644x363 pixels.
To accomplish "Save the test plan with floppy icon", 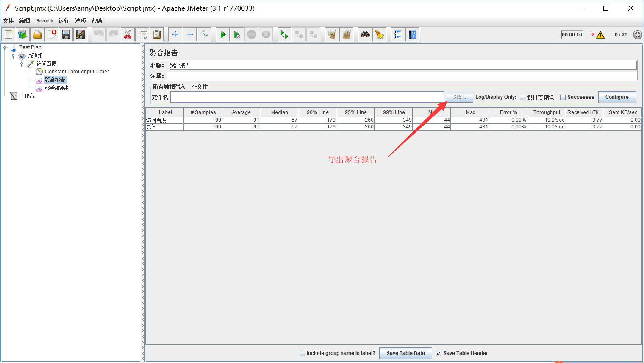I will [x=66, y=34].
